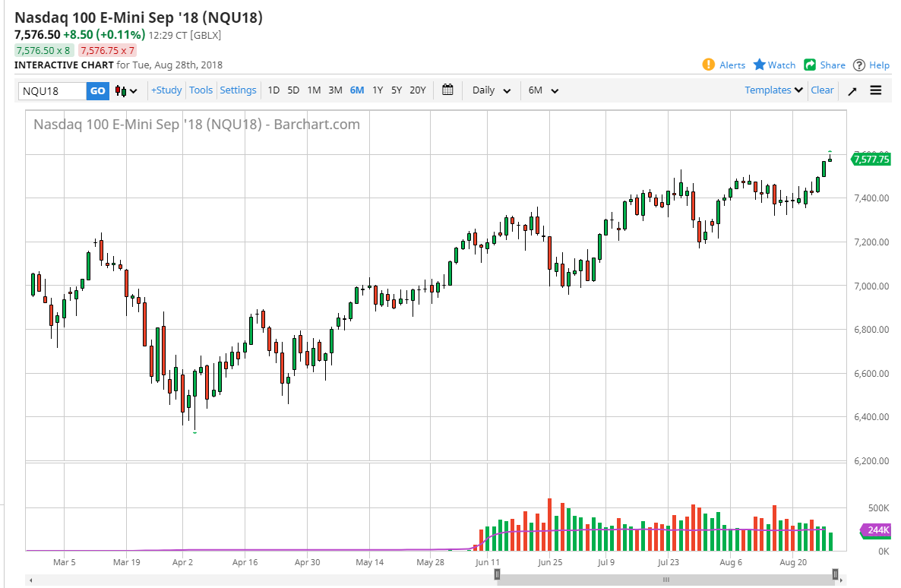Enable the 1Y timeframe view
Image resolution: width=901 pixels, height=588 pixels.
click(x=377, y=90)
